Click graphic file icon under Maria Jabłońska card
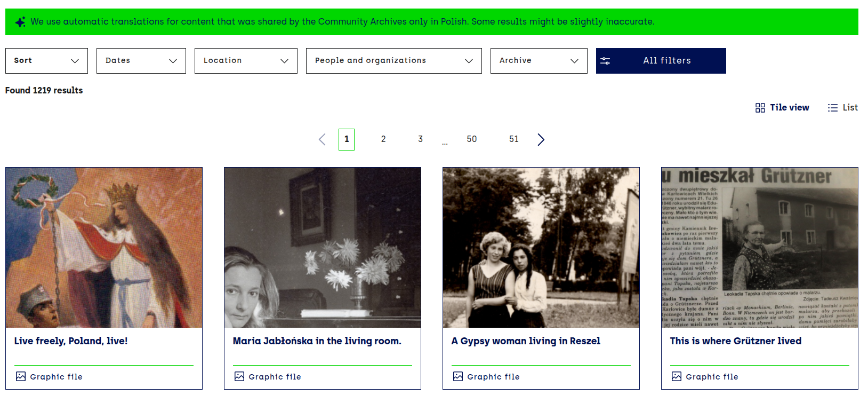This screenshot has height=395, width=868. pos(239,376)
